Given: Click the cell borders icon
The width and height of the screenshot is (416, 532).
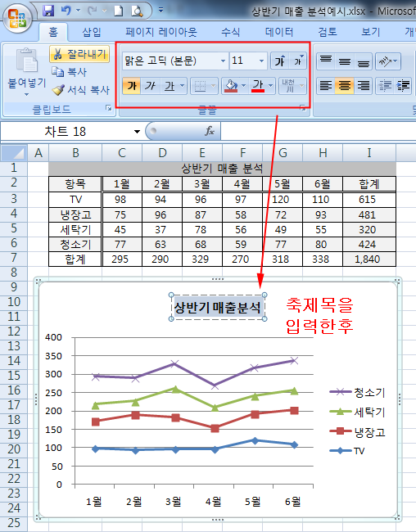Looking at the screenshot, I should pos(200,86).
